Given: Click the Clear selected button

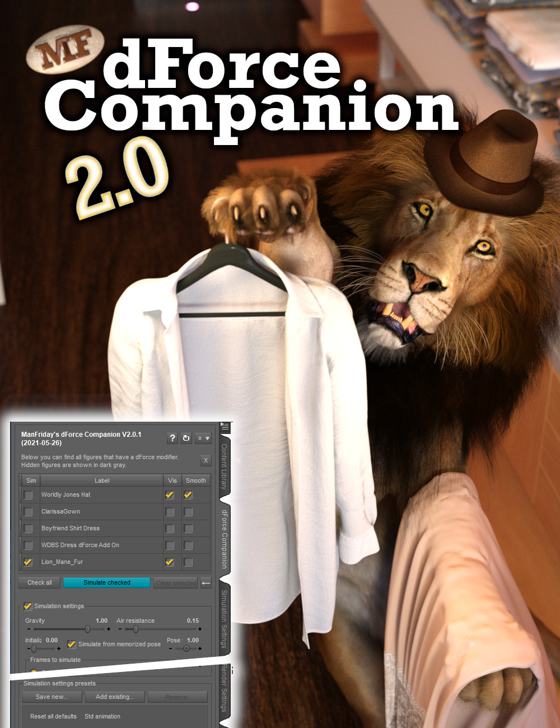Looking at the screenshot, I should pos(176,583).
